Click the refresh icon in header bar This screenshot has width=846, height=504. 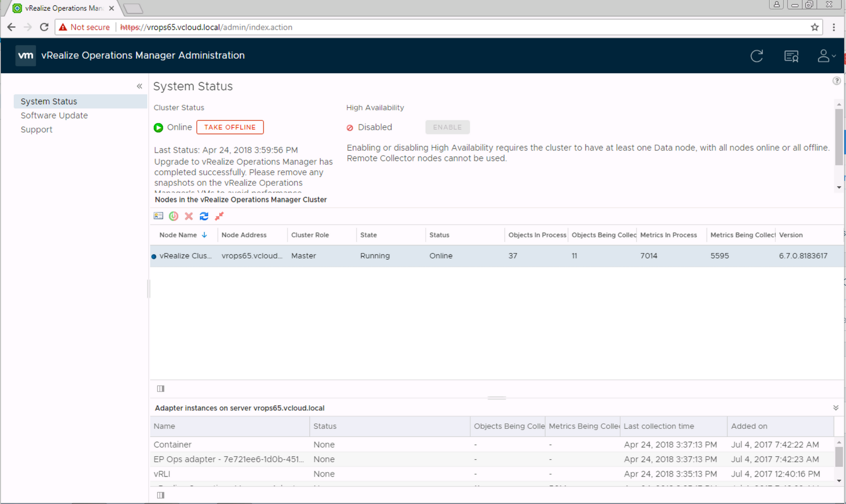(757, 56)
